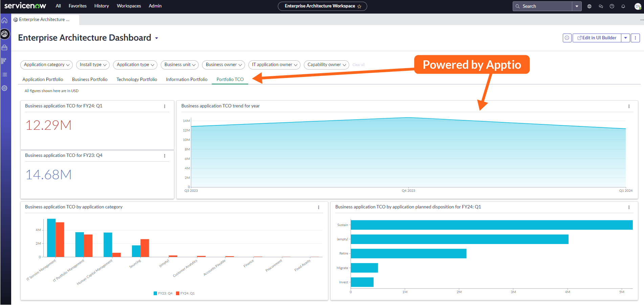Open the dashboard title dropdown caret
The height and width of the screenshot is (305, 644).
pos(157,38)
